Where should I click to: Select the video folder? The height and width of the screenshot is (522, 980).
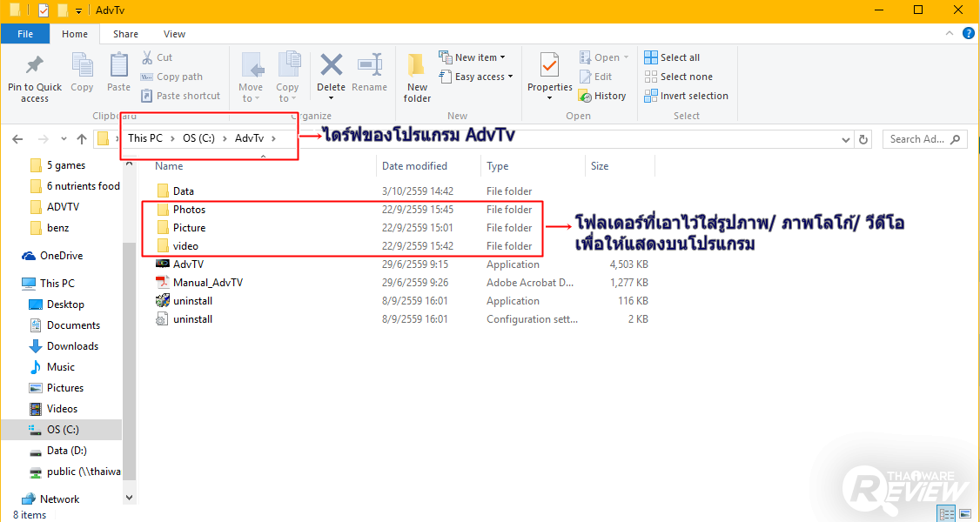click(403, 246)
